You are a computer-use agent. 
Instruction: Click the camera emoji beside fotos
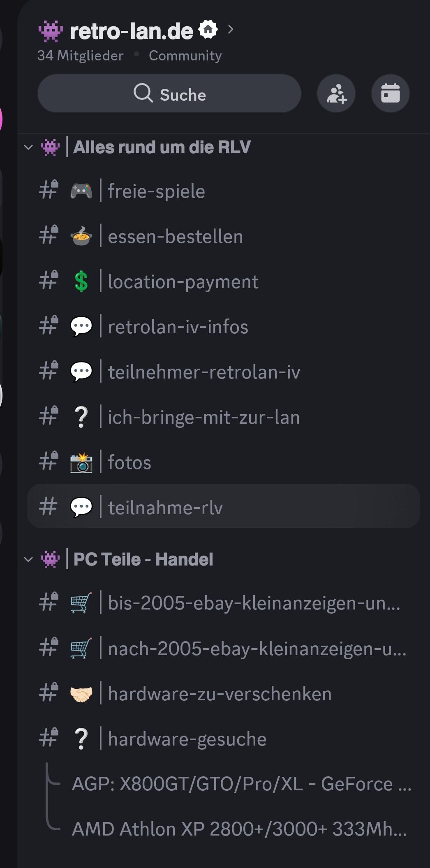tap(81, 462)
